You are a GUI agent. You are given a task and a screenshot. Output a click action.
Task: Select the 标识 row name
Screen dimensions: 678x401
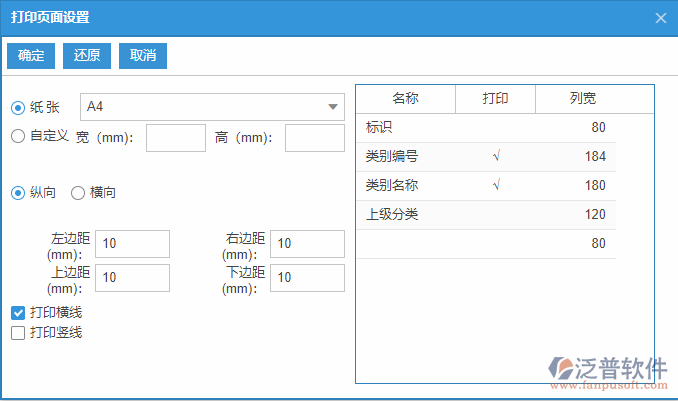[379, 128]
